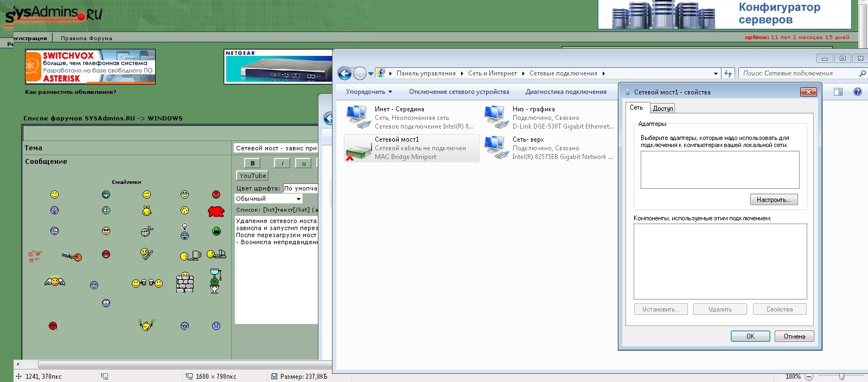Insert the gun shooting smiley
This screenshot has width=868, height=382.
[x=72, y=256]
